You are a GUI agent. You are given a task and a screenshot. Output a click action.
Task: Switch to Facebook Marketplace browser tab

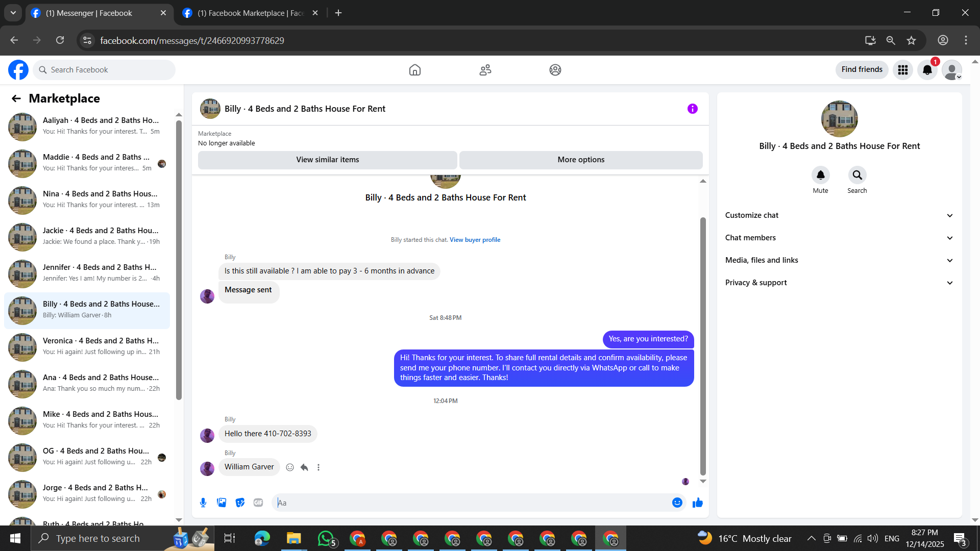click(x=250, y=13)
